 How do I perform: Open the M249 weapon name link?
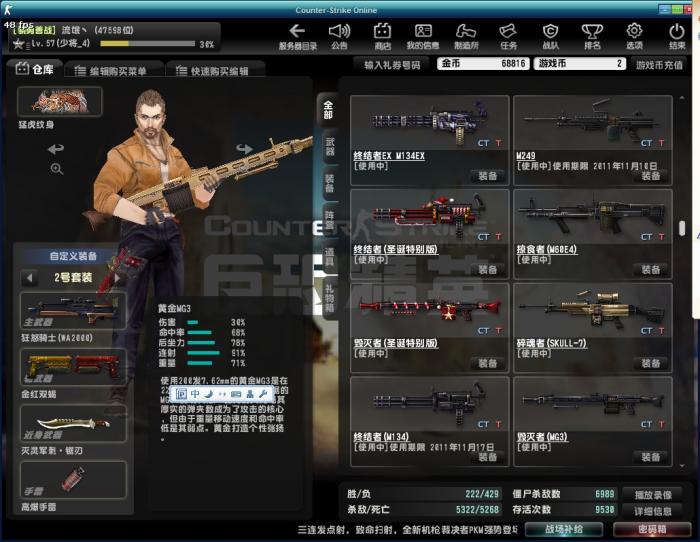[525, 156]
